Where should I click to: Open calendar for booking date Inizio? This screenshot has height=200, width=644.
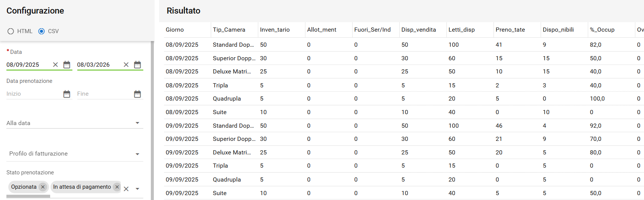67,94
